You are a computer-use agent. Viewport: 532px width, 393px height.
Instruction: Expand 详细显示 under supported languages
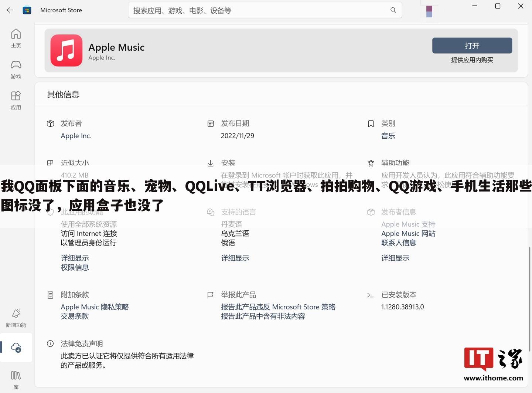235,258
